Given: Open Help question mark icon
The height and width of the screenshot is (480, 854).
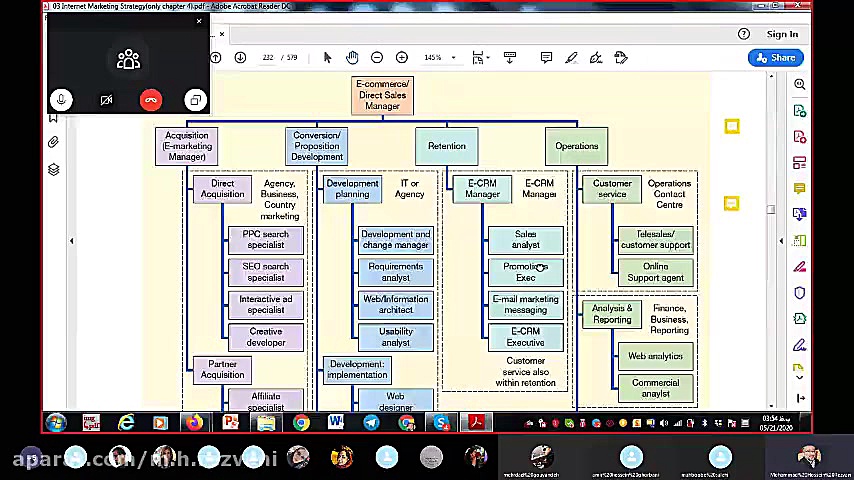Looking at the screenshot, I should click(743, 34).
